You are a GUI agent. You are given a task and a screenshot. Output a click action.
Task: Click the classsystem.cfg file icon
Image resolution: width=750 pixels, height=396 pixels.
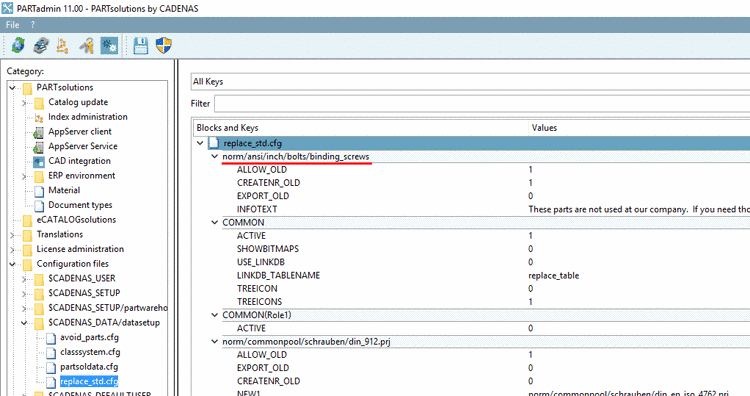(51, 353)
